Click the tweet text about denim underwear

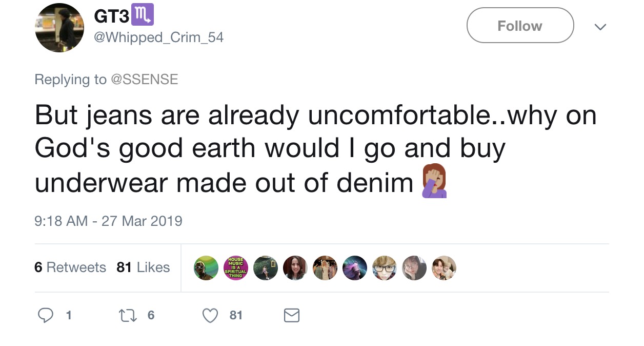[x=315, y=149]
